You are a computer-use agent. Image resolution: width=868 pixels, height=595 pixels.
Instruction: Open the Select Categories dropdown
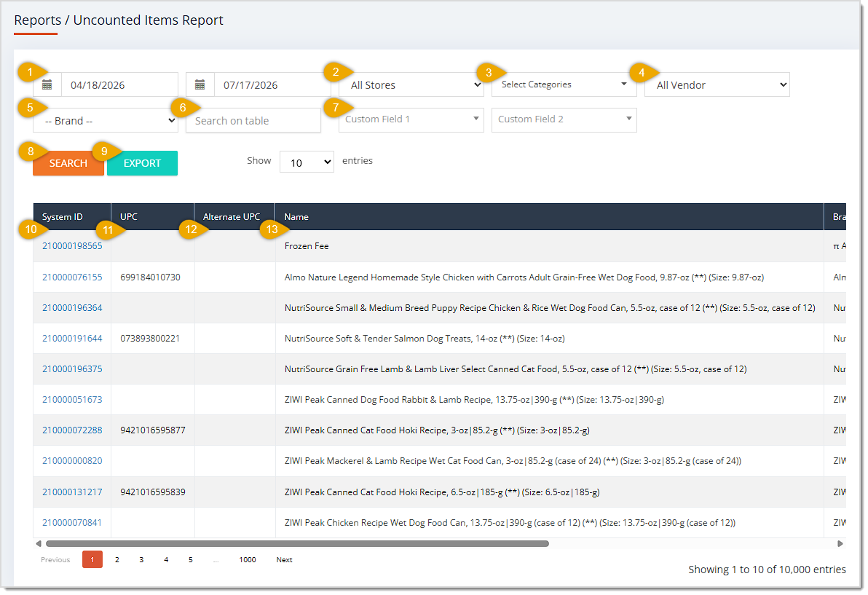pos(564,84)
